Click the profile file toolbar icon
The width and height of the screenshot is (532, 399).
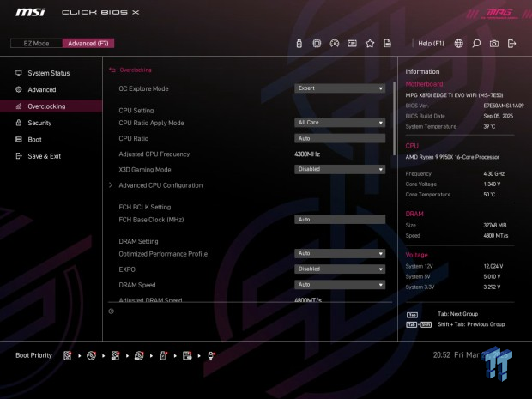pyautogui.click(x=387, y=44)
